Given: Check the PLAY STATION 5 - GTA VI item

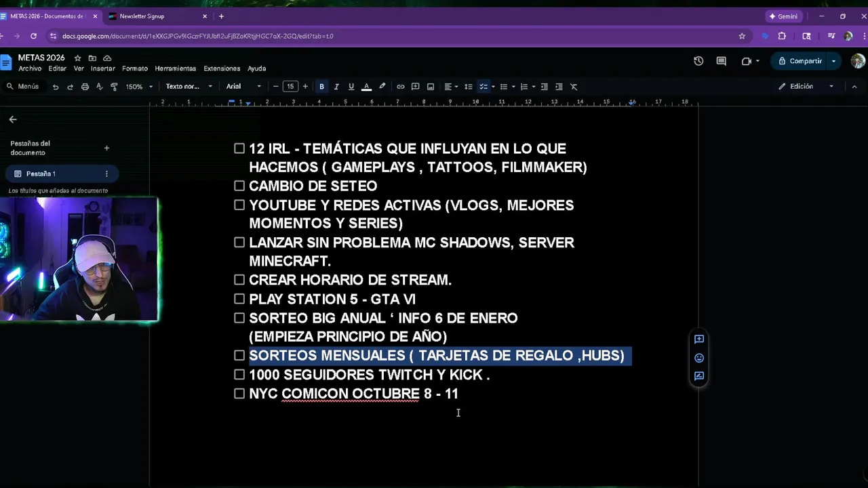Looking at the screenshot, I should (x=239, y=299).
